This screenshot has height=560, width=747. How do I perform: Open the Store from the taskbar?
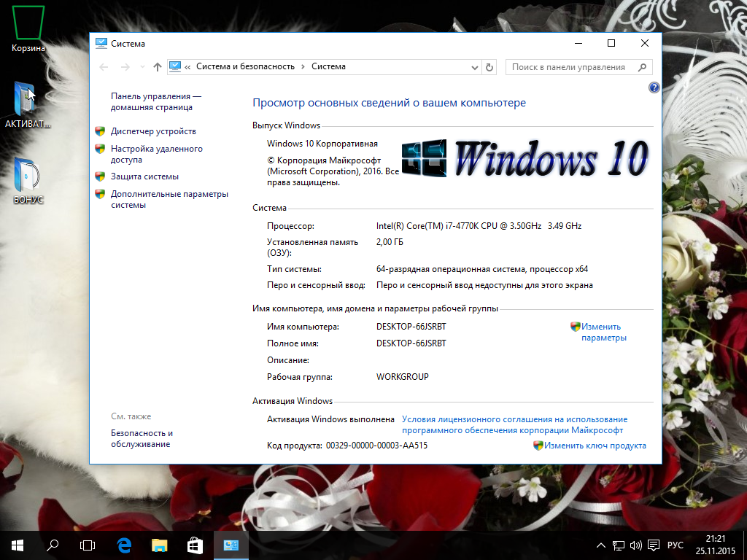[195, 545]
